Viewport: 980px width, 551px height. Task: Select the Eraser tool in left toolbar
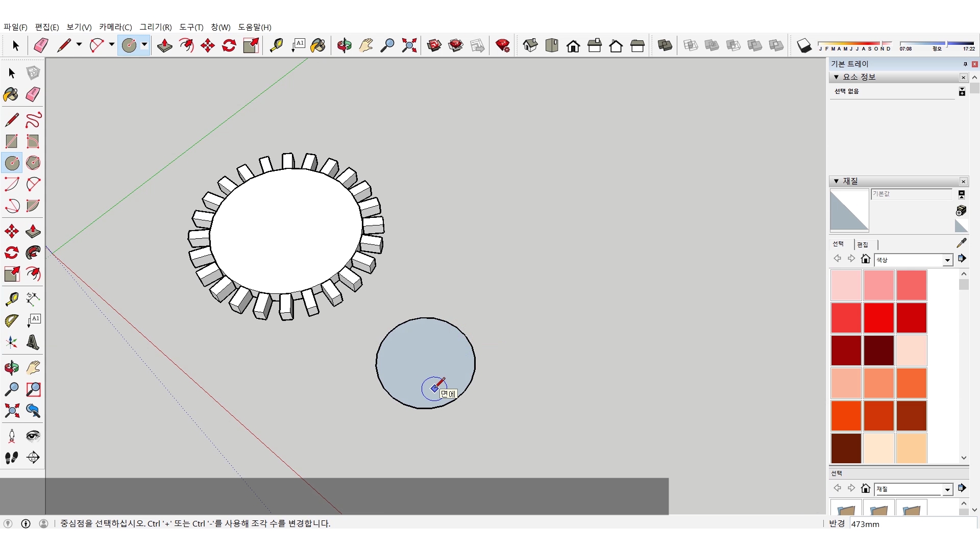(x=33, y=94)
